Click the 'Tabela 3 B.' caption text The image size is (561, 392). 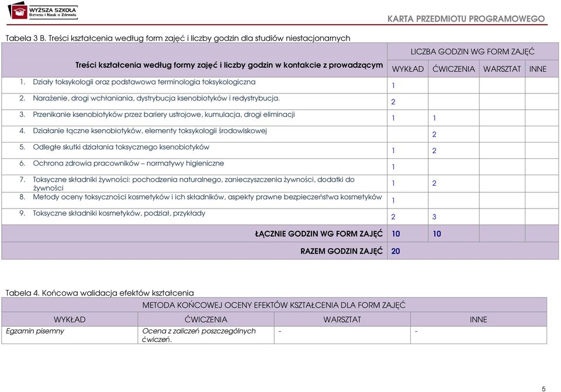[x=178, y=38]
